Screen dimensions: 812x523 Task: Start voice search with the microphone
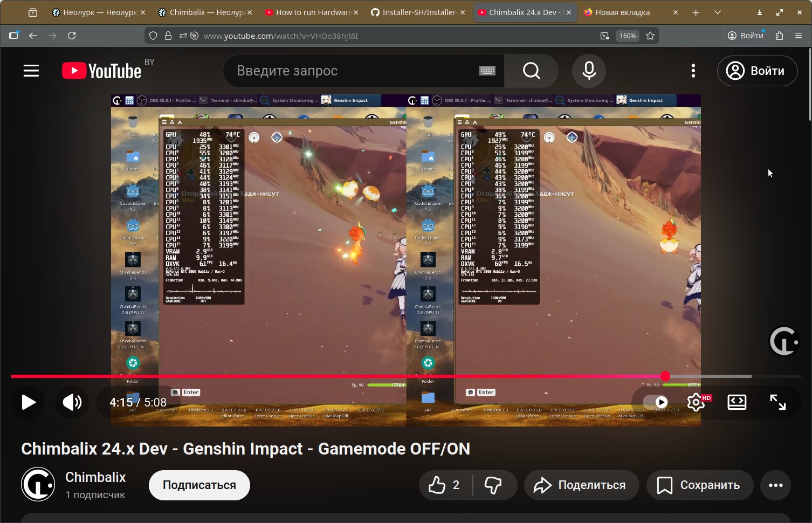(x=589, y=71)
